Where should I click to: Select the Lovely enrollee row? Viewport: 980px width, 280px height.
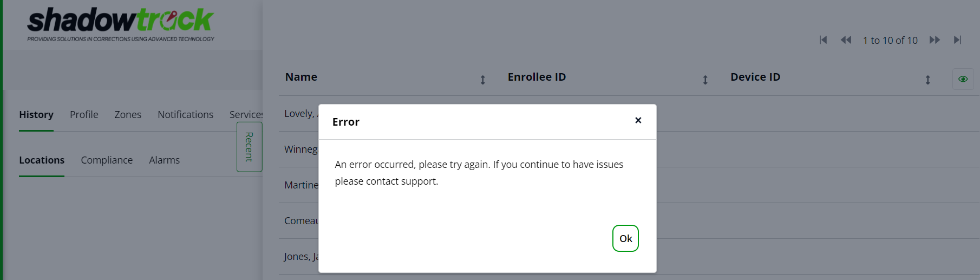pyautogui.click(x=629, y=114)
